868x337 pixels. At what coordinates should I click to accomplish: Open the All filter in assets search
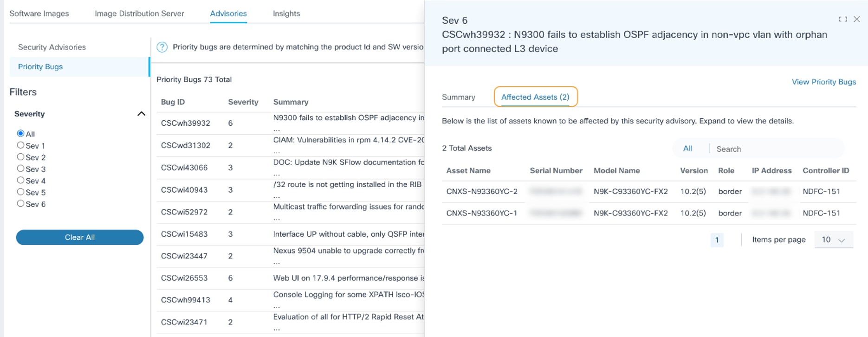pyautogui.click(x=687, y=149)
